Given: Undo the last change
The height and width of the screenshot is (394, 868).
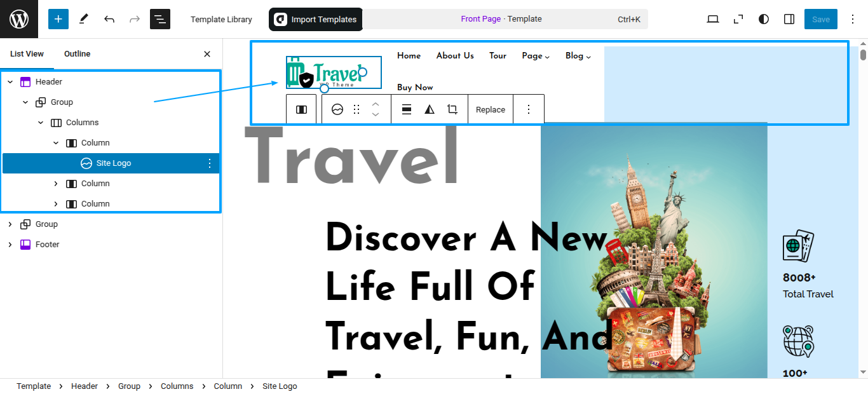Looking at the screenshot, I should click(109, 19).
